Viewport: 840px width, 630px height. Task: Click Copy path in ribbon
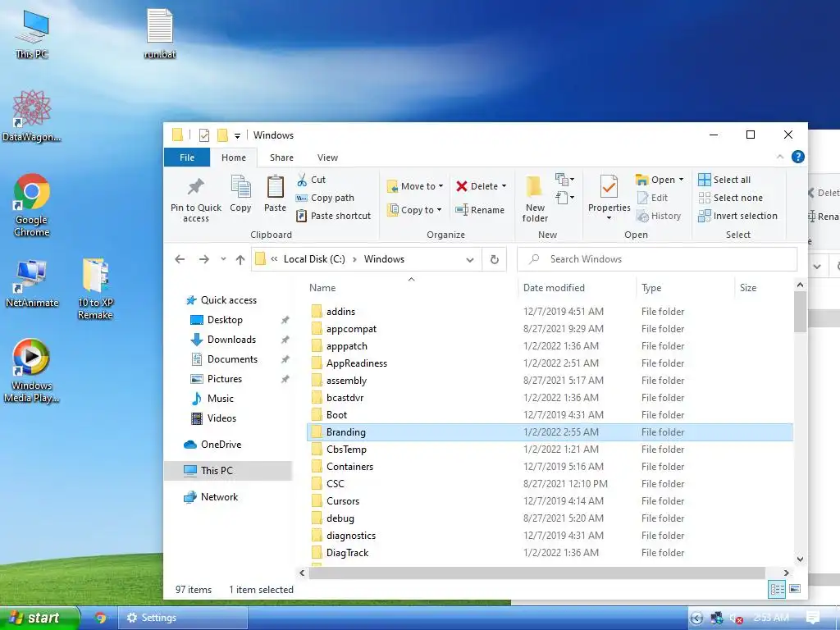tap(325, 198)
